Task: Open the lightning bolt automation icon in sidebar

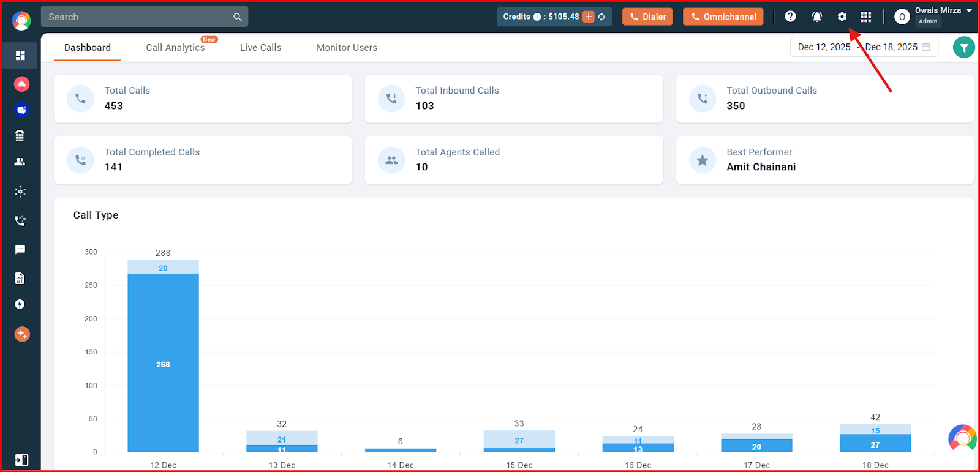Action: point(20,304)
